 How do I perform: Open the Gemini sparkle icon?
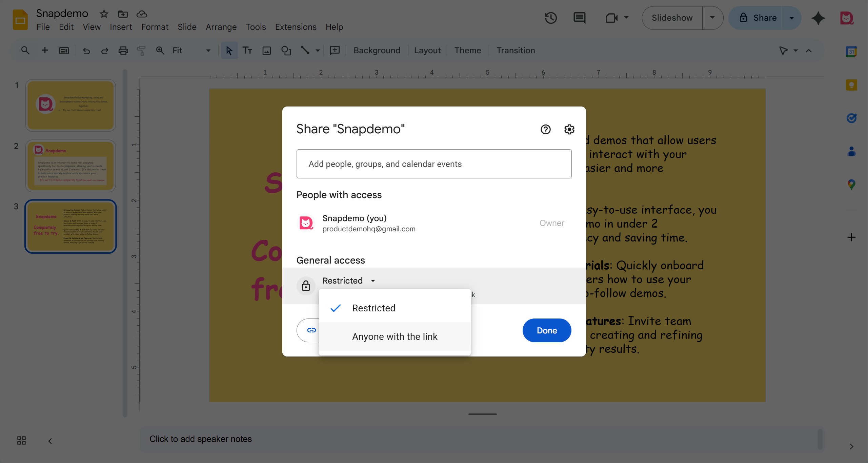[818, 18]
